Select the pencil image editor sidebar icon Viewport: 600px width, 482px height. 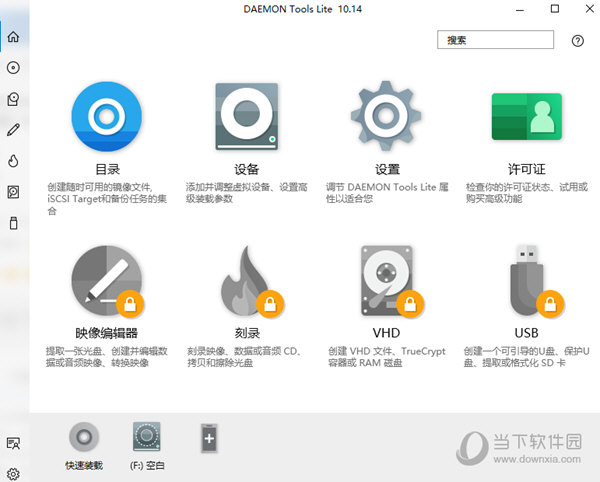pos(13,130)
